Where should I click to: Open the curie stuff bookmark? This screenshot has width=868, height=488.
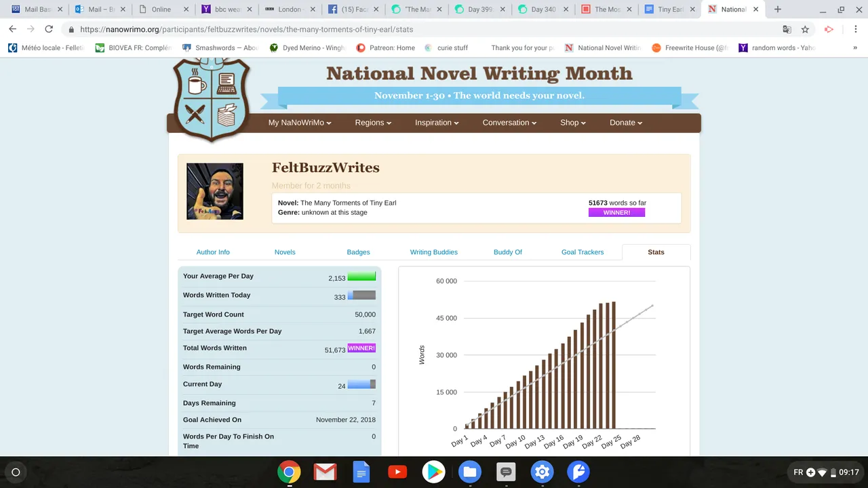446,48
